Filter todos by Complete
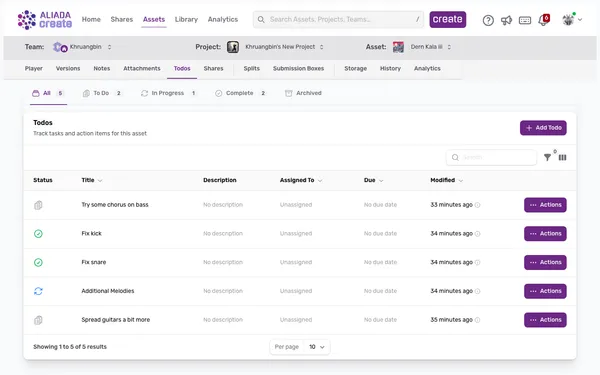Image resolution: width=600 pixels, height=375 pixels. (240, 93)
